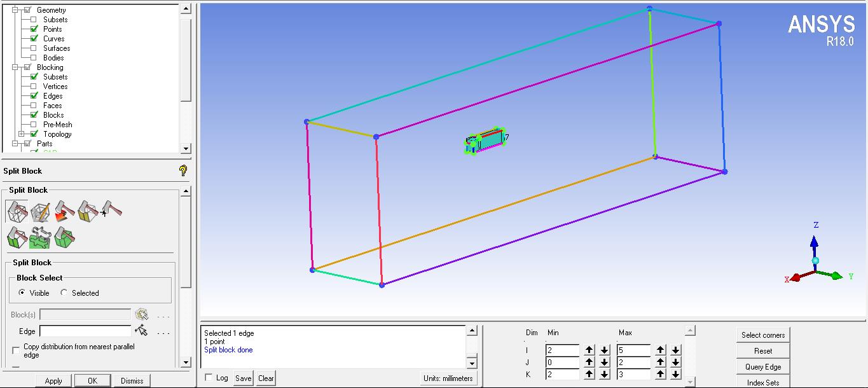Collapse the Geometry branch in the tree
This screenshot has width=868, height=388.
(15, 10)
